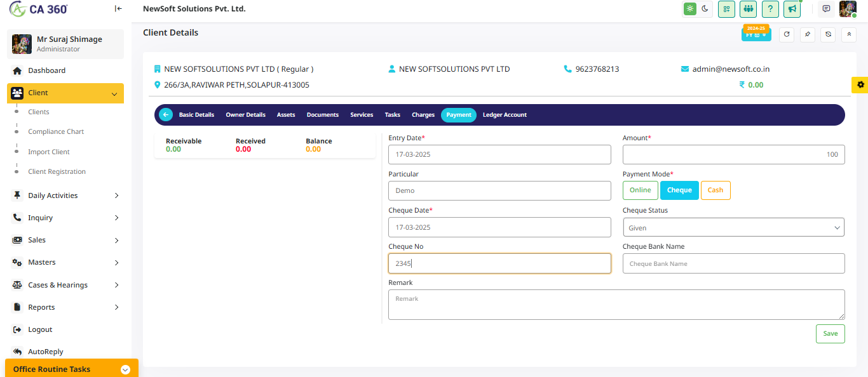Image resolution: width=868 pixels, height=377 pixels.
Task: Open the yellow settings gear tab
Action: click(860, 84)
